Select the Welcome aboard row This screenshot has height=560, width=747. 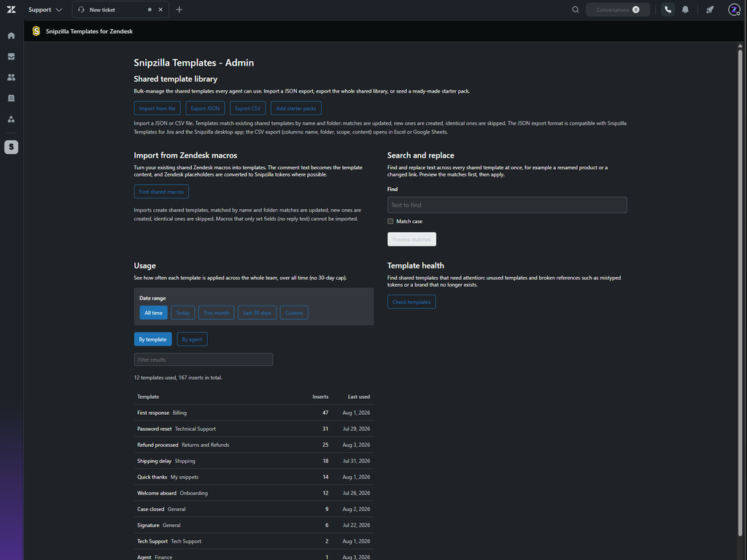tap(253, 494)
